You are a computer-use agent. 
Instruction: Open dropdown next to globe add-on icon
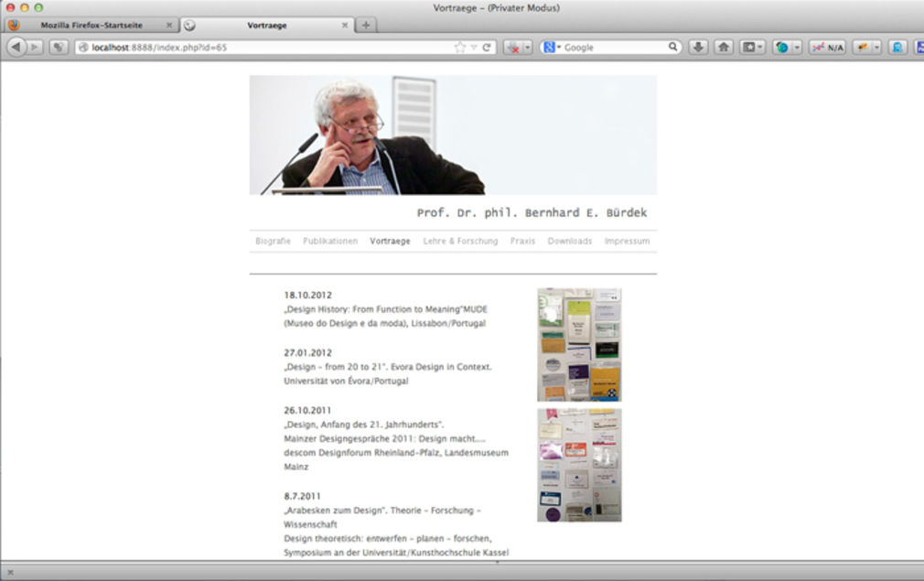coord(797,48)
